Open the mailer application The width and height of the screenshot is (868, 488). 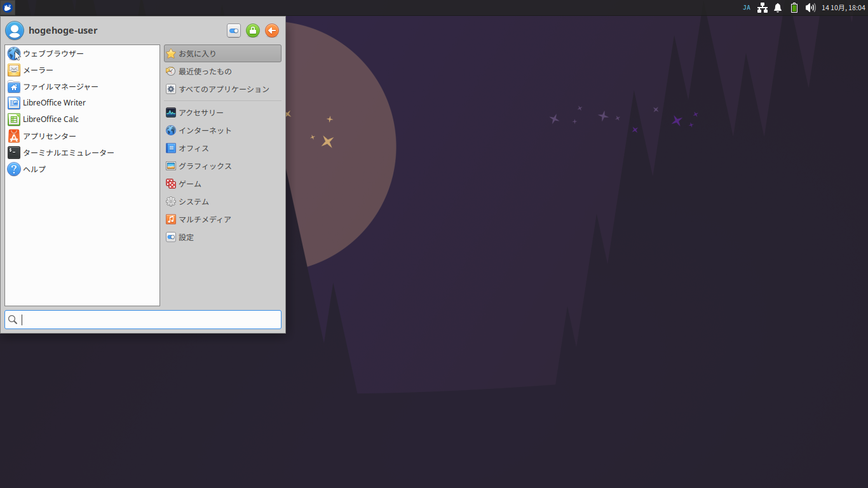(40, 70)
